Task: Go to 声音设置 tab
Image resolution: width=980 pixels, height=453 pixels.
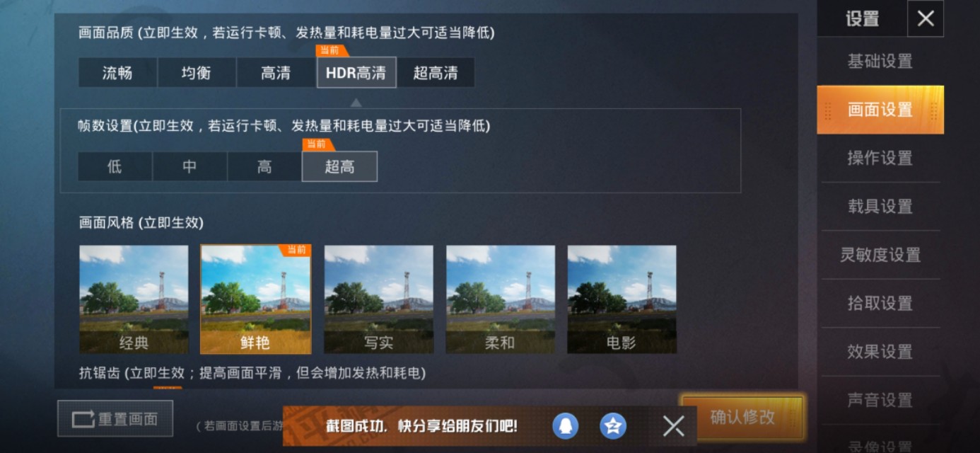Action: tap(880, 400)
